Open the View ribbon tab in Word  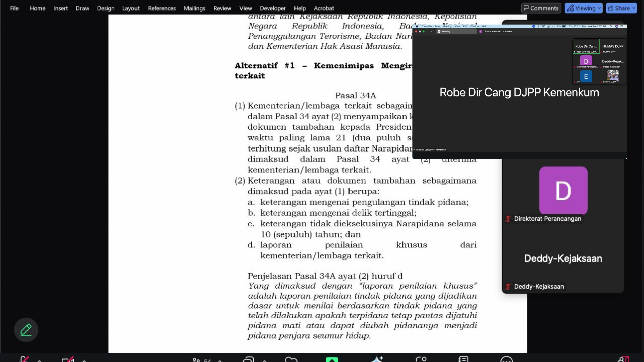click(246, 8)
